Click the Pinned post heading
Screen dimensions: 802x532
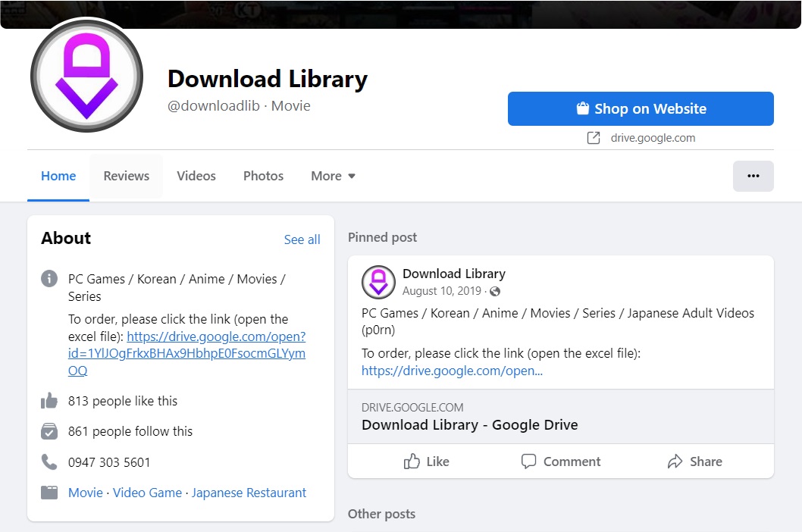(382, 237)
